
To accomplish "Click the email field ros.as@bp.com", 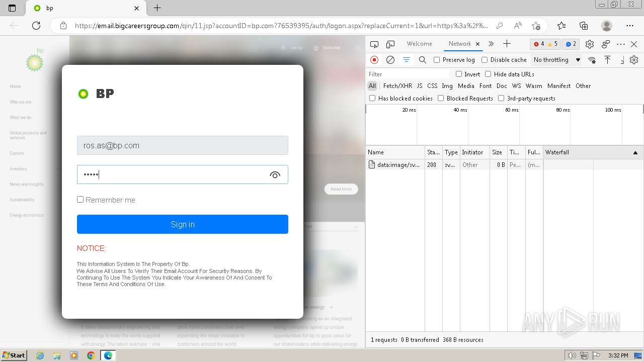I will click(x=183, y=145).
